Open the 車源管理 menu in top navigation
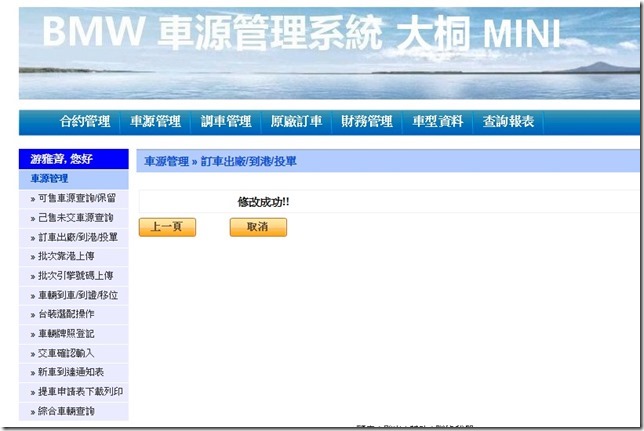This screenshot has height=431, width=644. 155,122
